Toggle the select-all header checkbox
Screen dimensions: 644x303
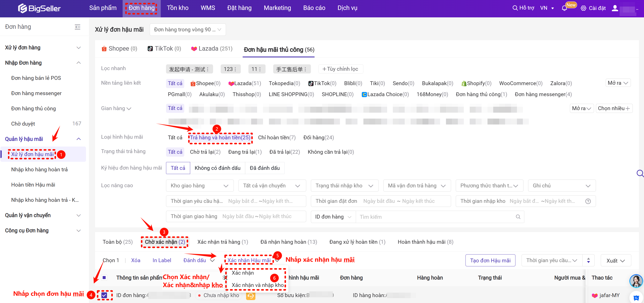[x=104, y=278]
